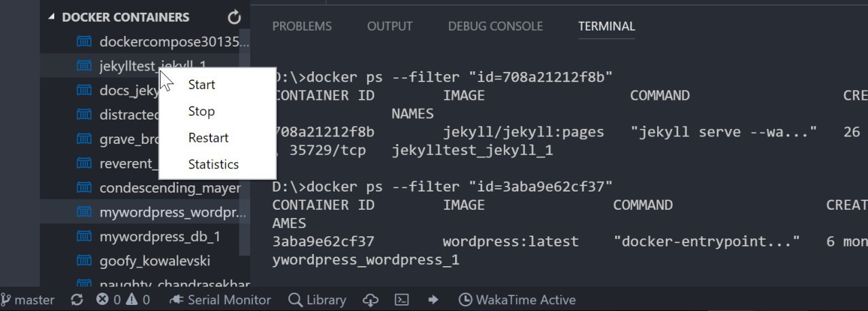Switch to the Problems tab
The width and height of the screenshot is (868, 311).
coord(302,26)
